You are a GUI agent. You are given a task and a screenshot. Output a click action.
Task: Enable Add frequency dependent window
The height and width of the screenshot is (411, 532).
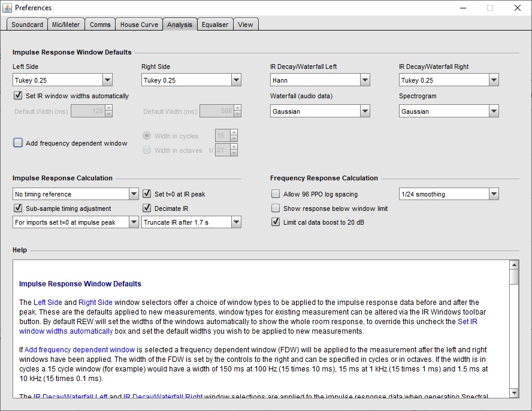(x=18, y=143)
